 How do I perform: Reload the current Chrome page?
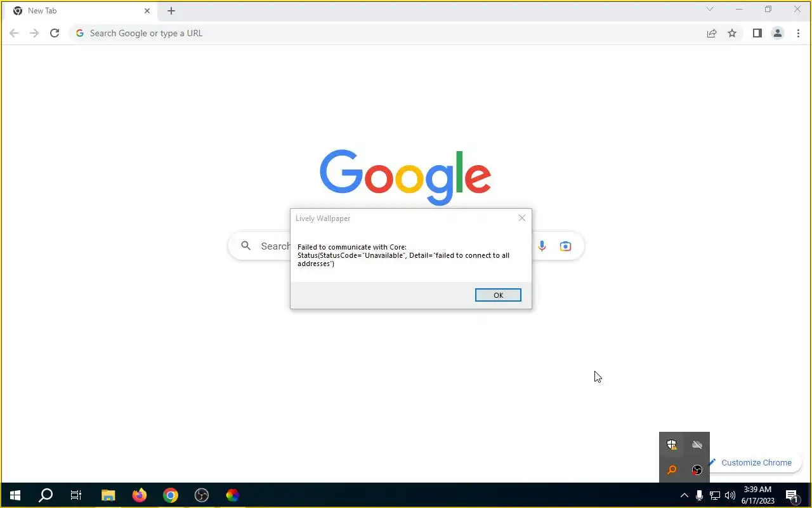[x=55, y=33]
